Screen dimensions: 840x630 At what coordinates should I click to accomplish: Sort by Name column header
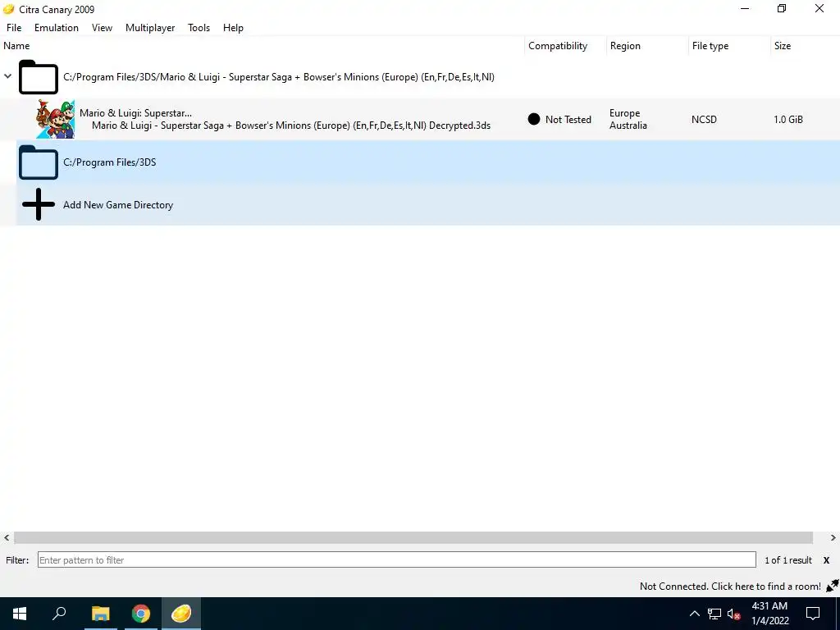(x=16, y=46)
